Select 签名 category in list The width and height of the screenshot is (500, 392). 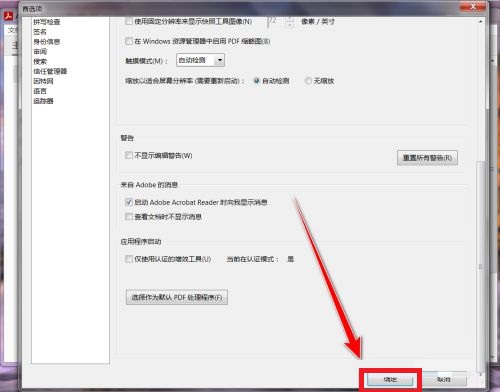tap(40, 32)
